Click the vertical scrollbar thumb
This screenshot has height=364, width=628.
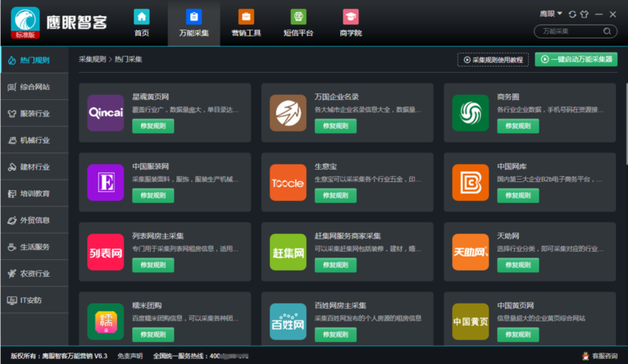pyautogui.click(x=627, y=124)
